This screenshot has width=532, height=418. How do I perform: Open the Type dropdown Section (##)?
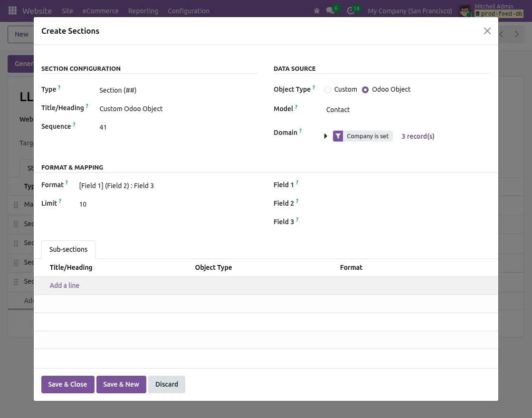coord(179,90)
